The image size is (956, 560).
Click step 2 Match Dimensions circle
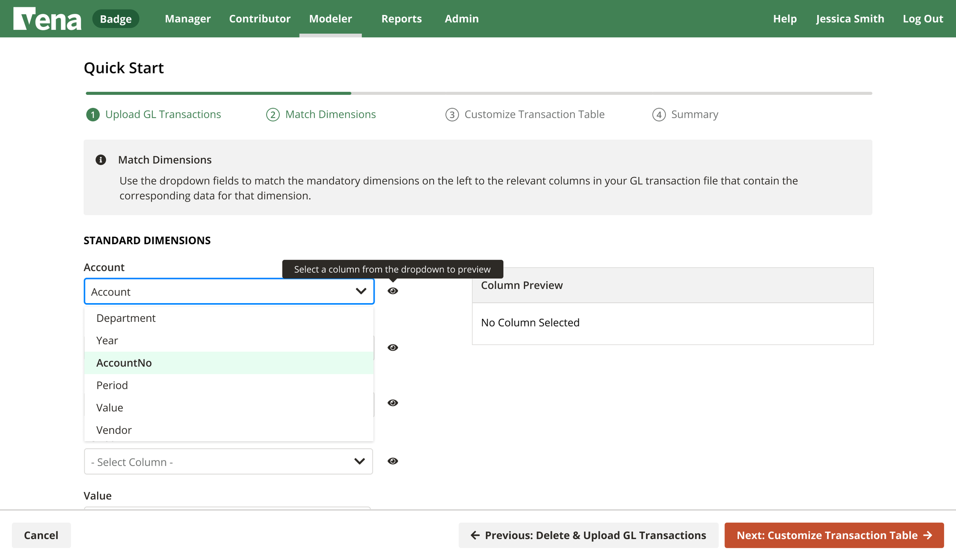272,114
